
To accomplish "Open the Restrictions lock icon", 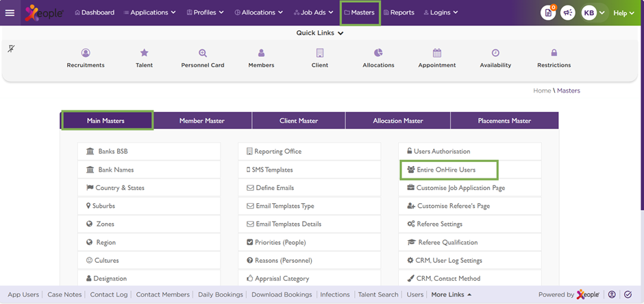I will coord(554,53).
